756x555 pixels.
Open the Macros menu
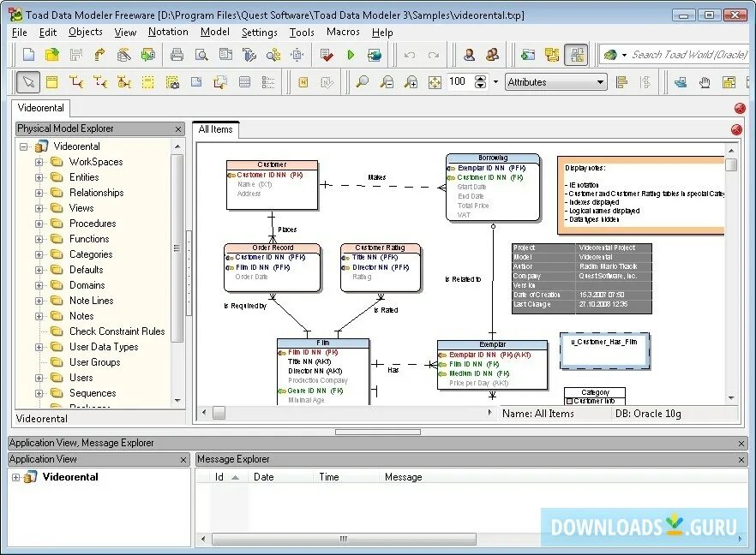click(343, 33)
